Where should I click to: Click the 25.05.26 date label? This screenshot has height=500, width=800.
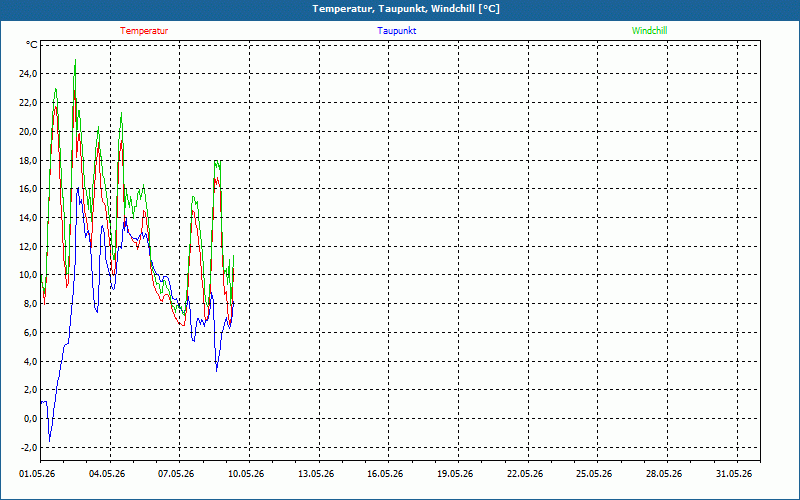[594, 474]
